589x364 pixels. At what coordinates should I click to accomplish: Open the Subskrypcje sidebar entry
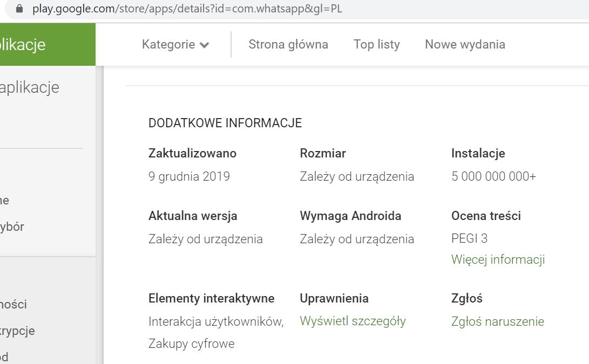[x=18, y=331]
